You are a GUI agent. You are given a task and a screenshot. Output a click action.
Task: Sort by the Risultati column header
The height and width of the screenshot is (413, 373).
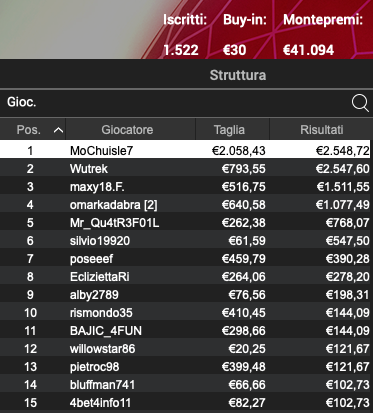tap(321, 130)
